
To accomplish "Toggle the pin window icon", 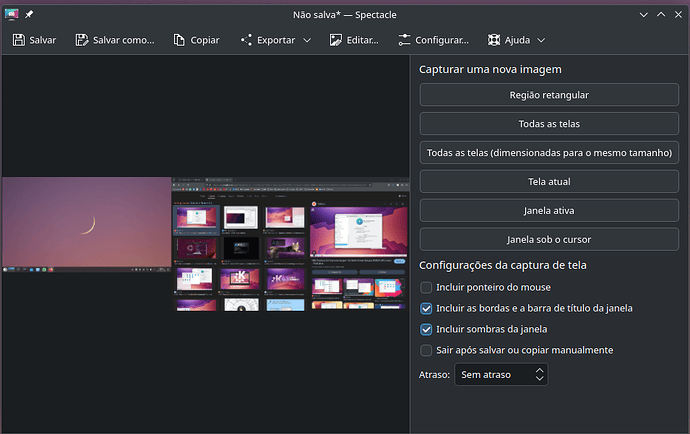I will [29, 15].
